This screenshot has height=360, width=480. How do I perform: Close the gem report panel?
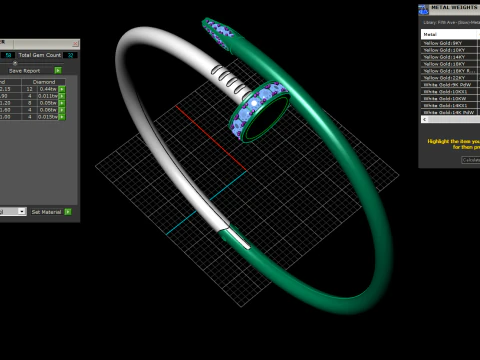click(75, 43)
